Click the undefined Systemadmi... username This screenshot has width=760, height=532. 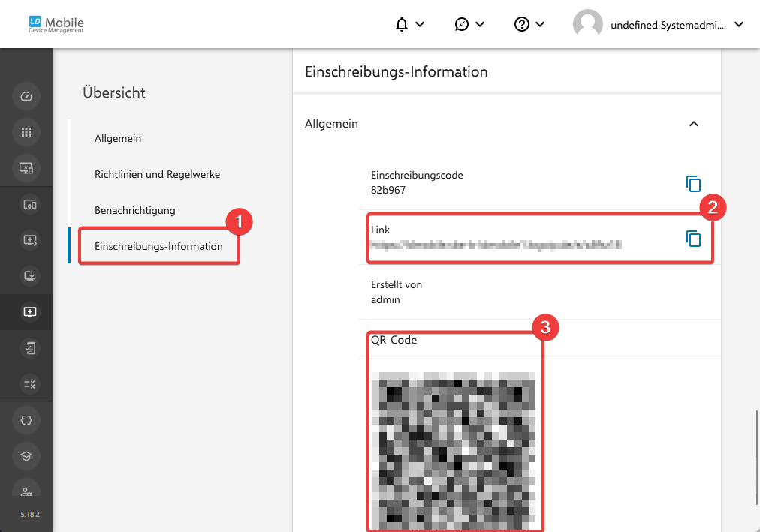pos(667,26)
